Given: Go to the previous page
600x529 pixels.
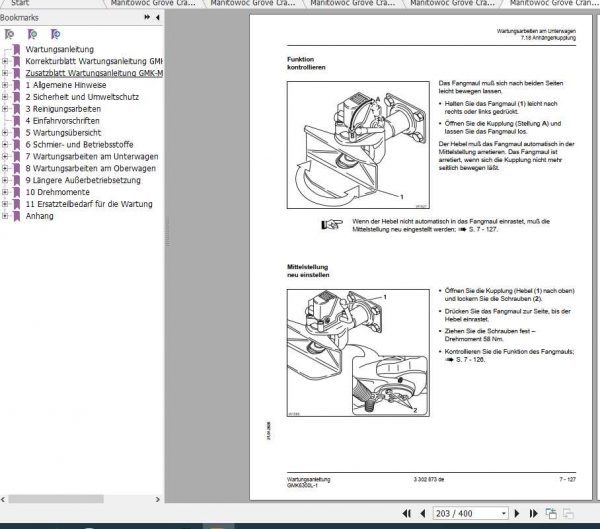Looking at the screenshot, I should pos(423,513).
